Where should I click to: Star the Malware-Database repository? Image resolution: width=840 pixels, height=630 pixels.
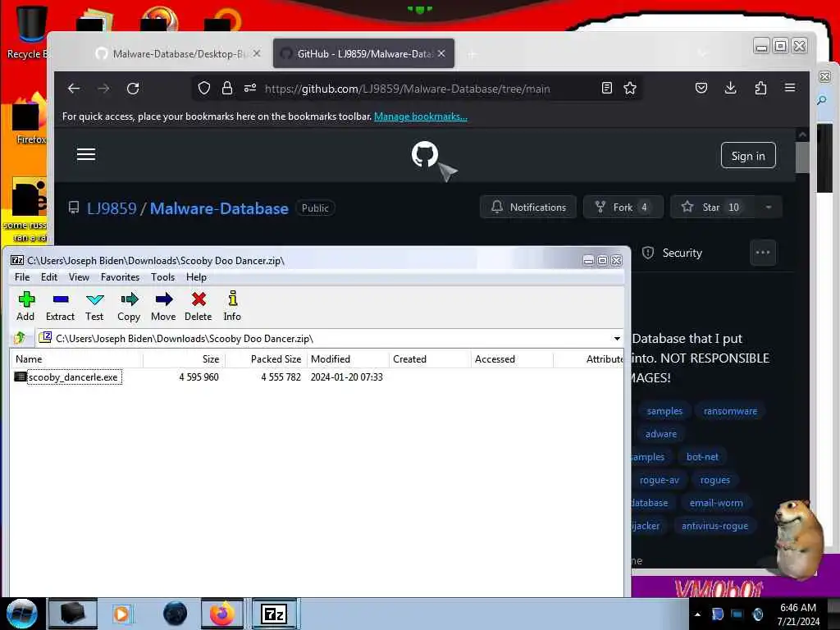[713, 208]
